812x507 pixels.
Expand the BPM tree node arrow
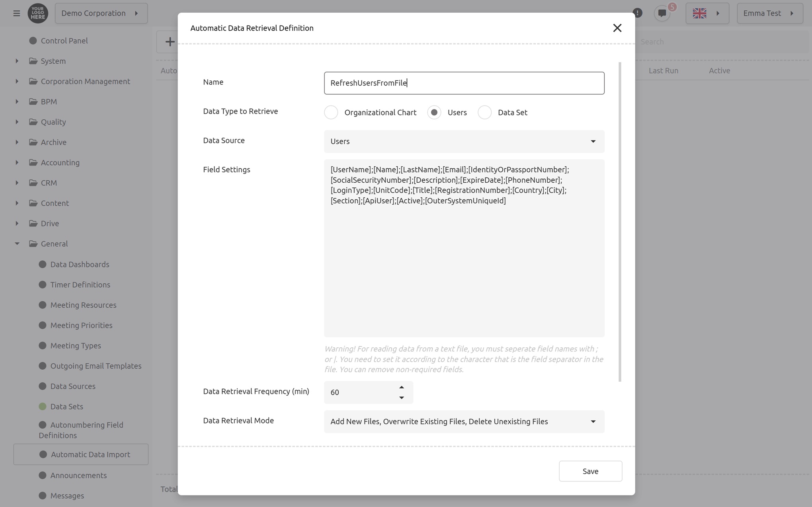[x=17, y=101]
